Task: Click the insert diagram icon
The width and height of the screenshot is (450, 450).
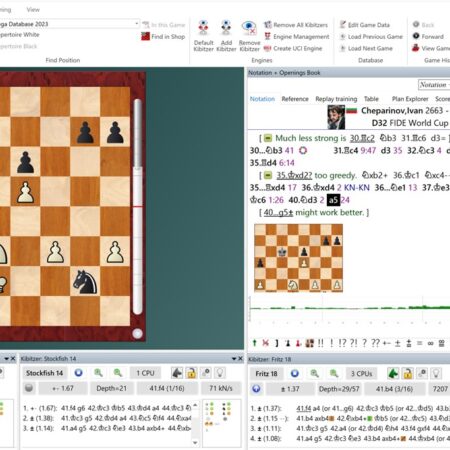Action: (310, 343)
